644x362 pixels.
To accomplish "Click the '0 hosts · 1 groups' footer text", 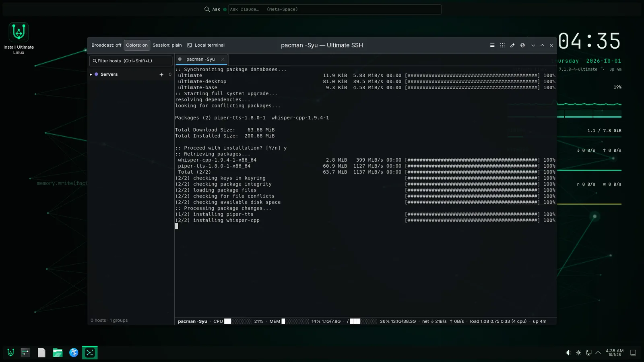I will pyautogui.click(x=109, y=321).
